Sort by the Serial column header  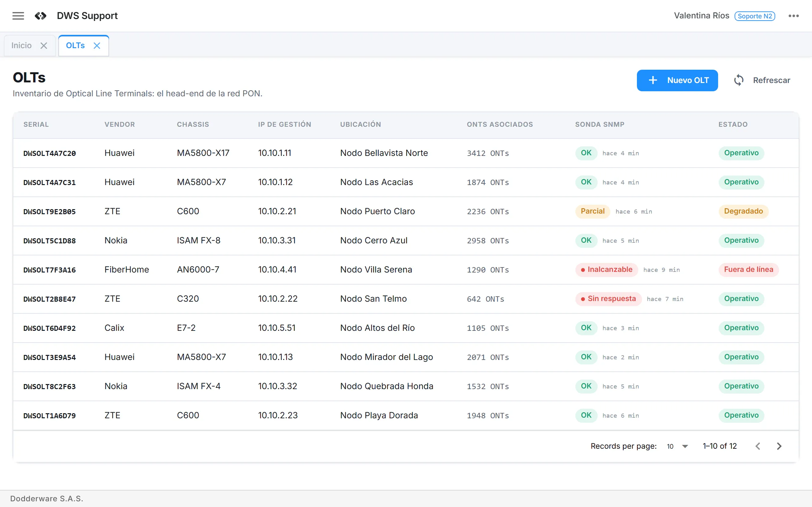point(36,125)
